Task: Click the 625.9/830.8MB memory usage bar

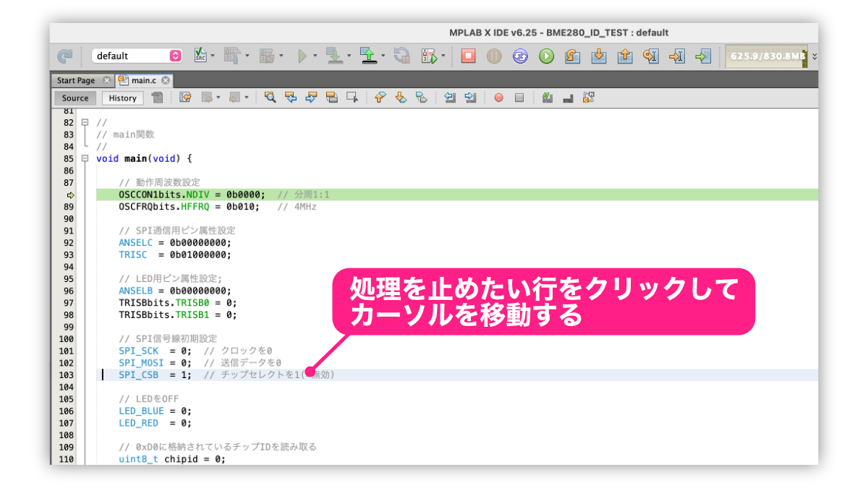Action: point(766,56)
